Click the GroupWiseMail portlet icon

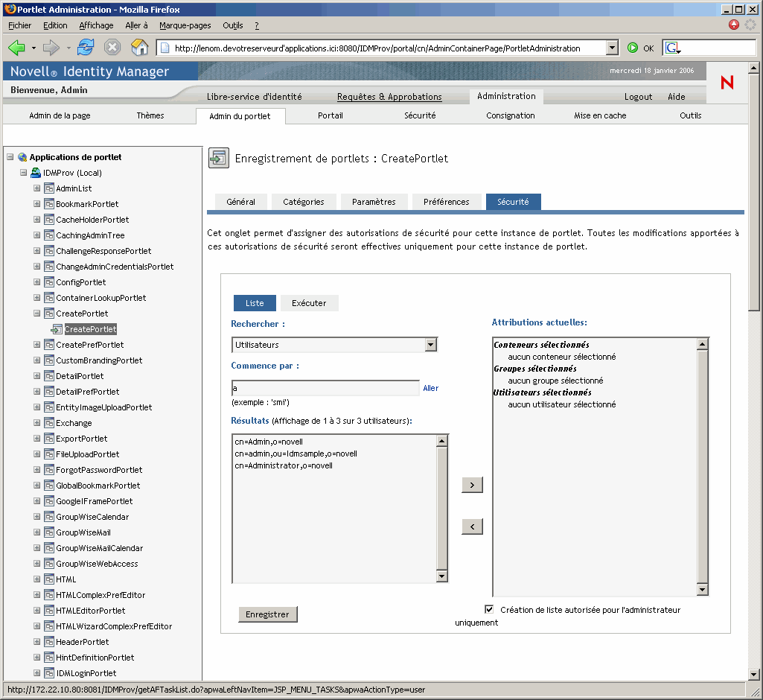[48, 532]
